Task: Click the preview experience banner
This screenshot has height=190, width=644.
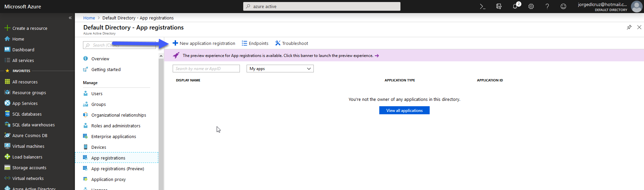Action: [404, 56]
